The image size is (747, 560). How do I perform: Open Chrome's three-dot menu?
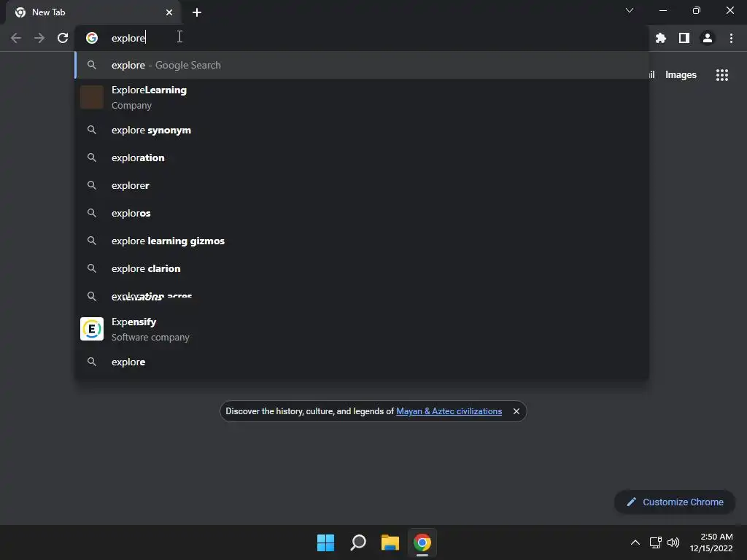pyautogui.click(x=731, y=38)
